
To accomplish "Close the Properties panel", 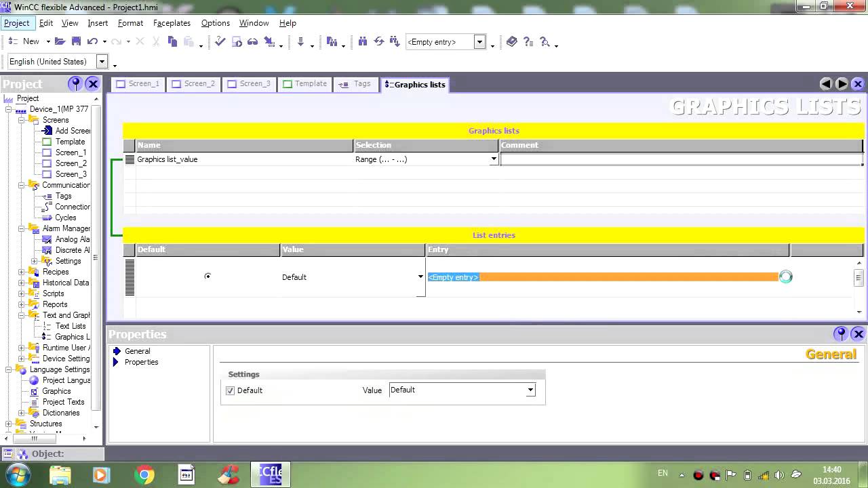I will click(x=858, y=333).
